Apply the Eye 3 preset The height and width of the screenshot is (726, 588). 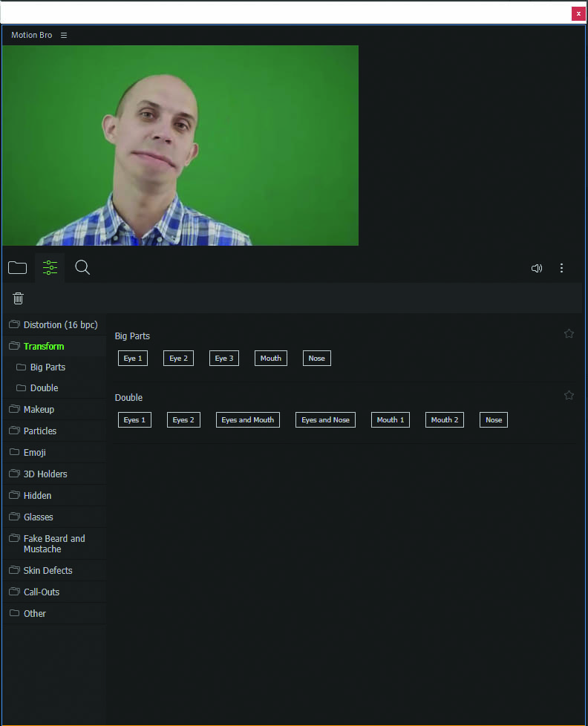point(224,359)
